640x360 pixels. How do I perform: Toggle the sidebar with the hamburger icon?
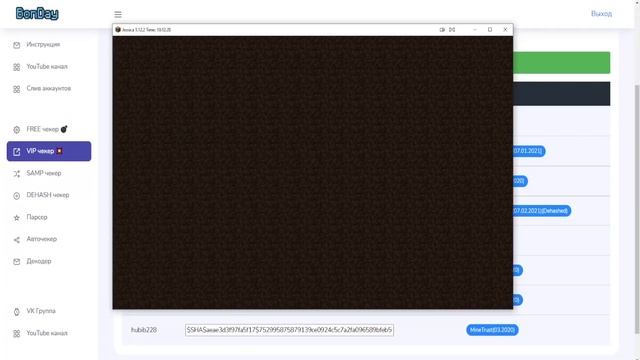[x=118, y=15]
